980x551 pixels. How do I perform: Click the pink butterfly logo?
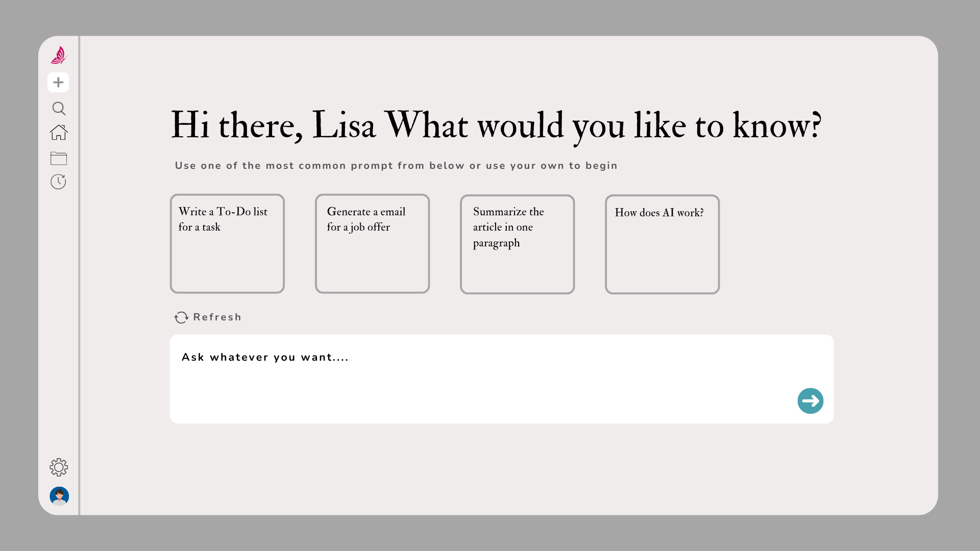pos(59,56)
